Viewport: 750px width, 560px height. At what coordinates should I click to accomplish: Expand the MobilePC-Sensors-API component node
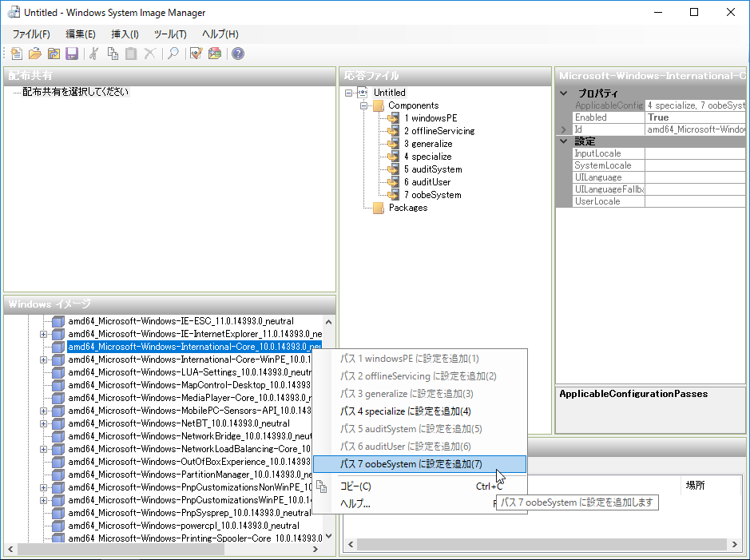point(43,411)
